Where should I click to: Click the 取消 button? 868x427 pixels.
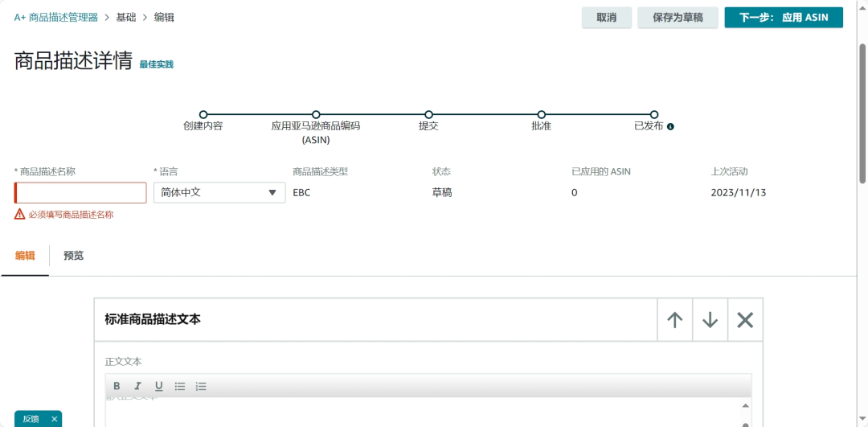(607, 17)
